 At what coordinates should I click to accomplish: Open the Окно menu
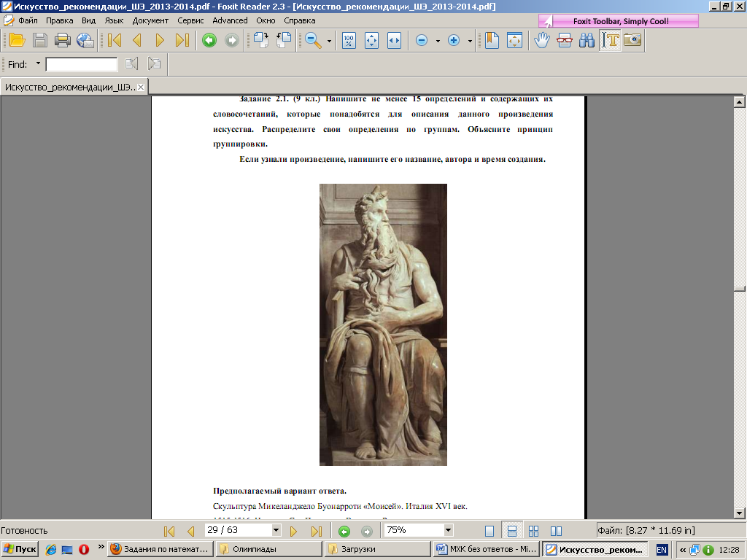click(266, 20)
